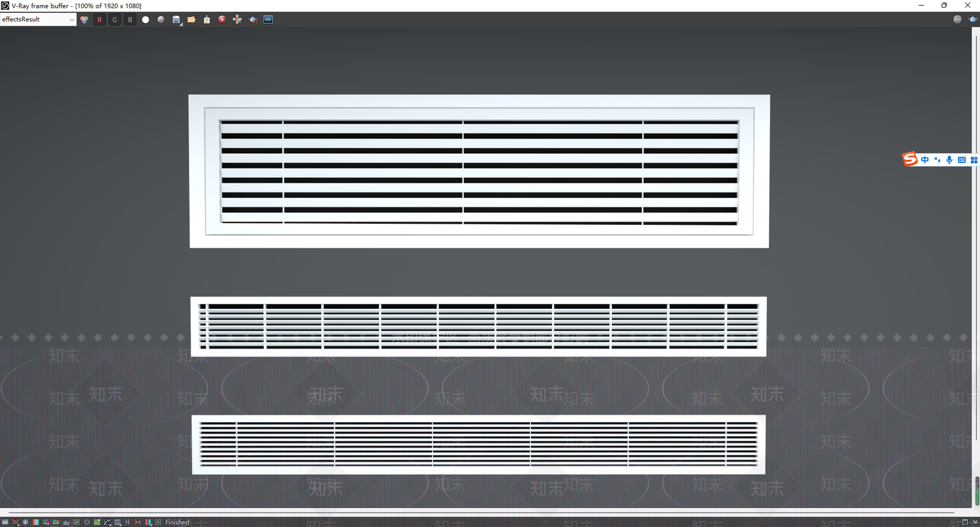Enable the white balance correction icon
Image resolution: width=980 pixels, height=527 pixels.
36,522
